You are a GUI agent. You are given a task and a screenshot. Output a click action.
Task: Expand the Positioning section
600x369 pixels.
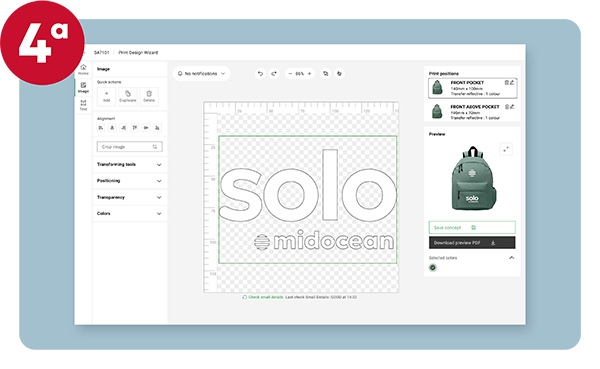click(x=129, y=181)
